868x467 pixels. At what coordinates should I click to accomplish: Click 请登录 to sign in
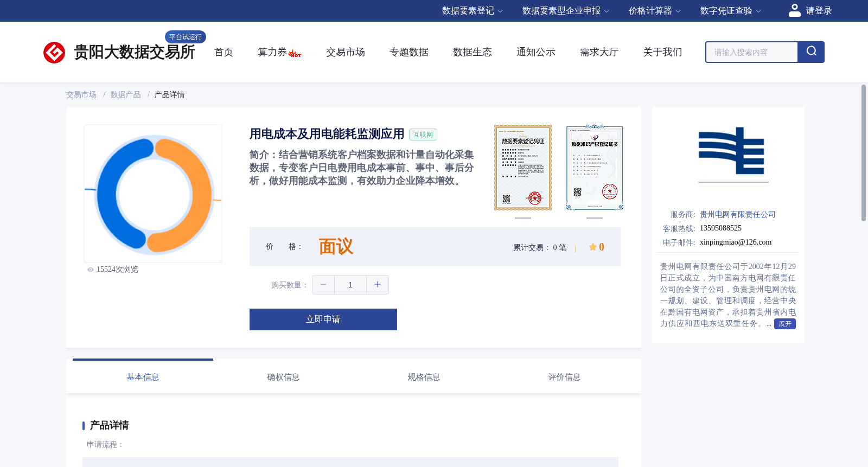(x=819, y=11)
